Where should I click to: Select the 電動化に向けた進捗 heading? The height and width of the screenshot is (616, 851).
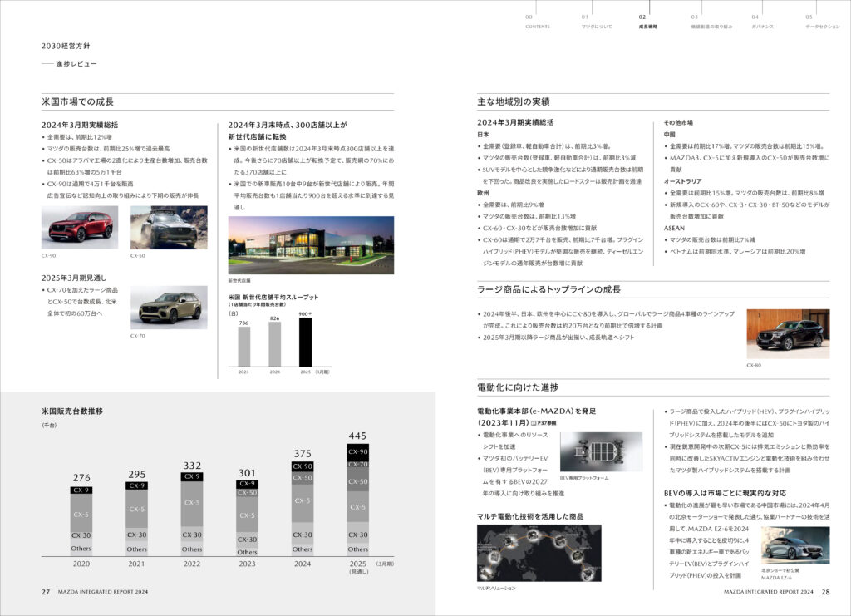coord(518,387)
